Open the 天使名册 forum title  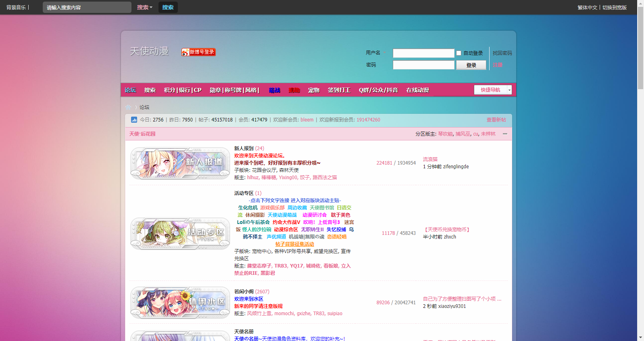point(244,332)
